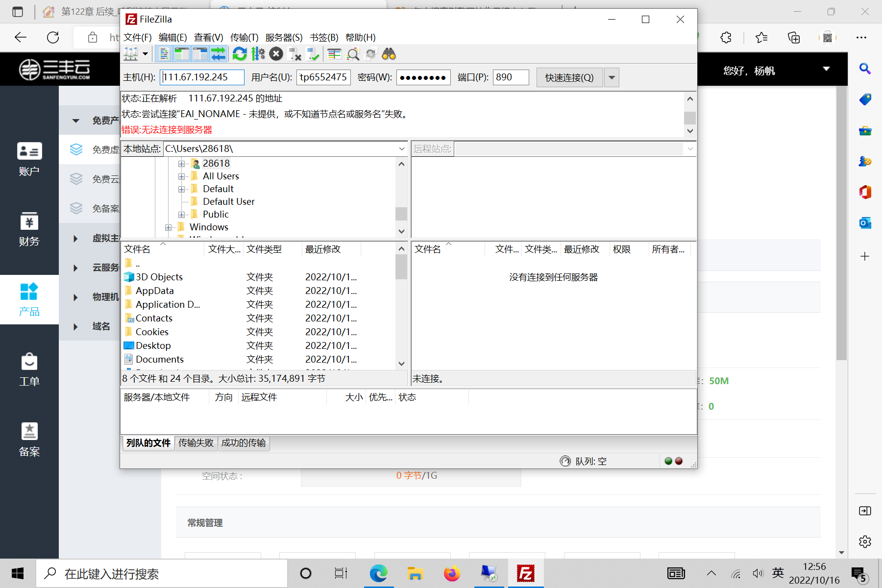Toggle transfer queue display

(219, 54)
